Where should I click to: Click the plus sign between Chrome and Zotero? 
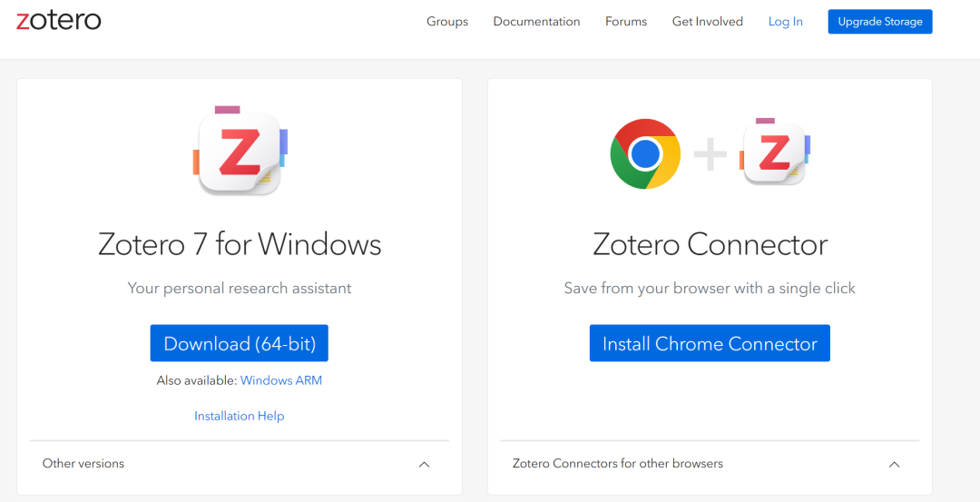point(710,153)
